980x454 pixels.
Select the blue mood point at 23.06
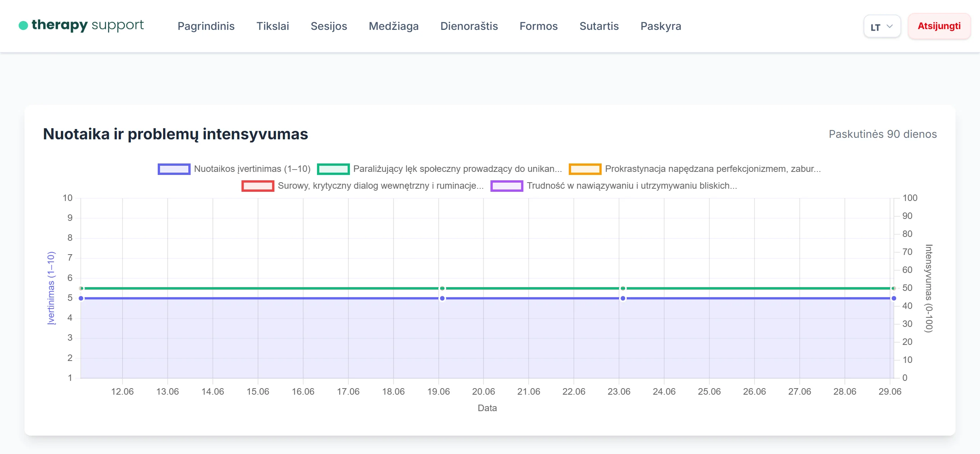623,298
